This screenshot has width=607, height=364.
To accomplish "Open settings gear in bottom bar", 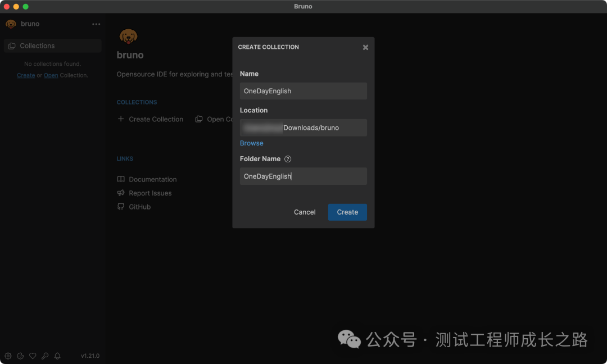I will 8,356.
